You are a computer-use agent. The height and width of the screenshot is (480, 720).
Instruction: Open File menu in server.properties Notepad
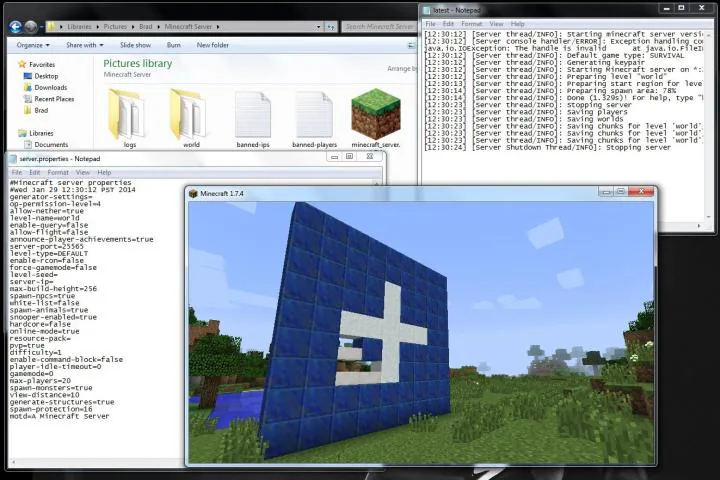click(17, 172)
